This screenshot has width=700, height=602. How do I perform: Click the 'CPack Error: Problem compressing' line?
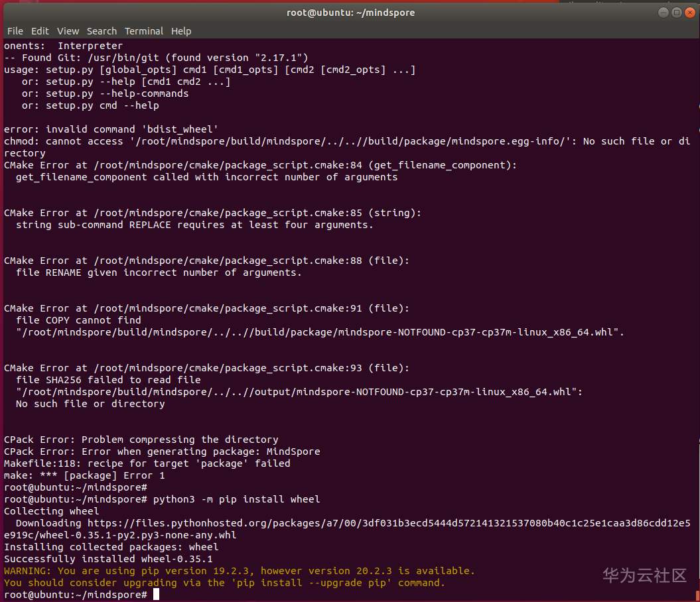[141, 440]
